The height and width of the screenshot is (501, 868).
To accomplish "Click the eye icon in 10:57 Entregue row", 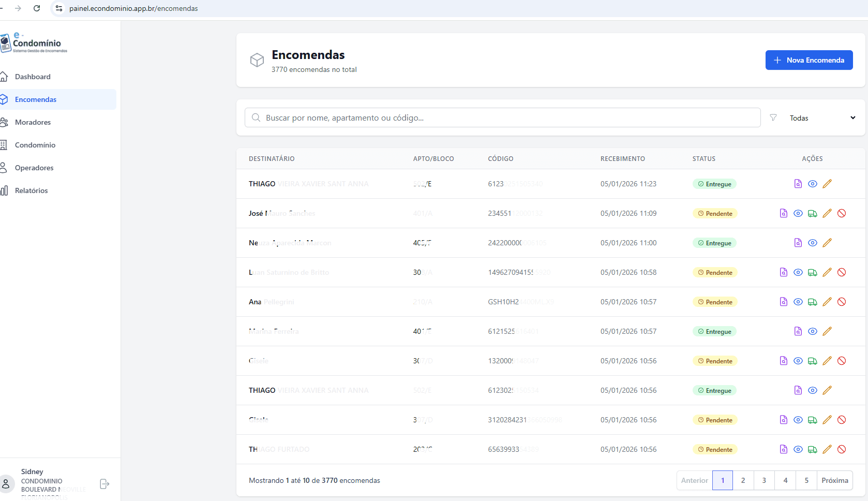I will click(813, 331).
